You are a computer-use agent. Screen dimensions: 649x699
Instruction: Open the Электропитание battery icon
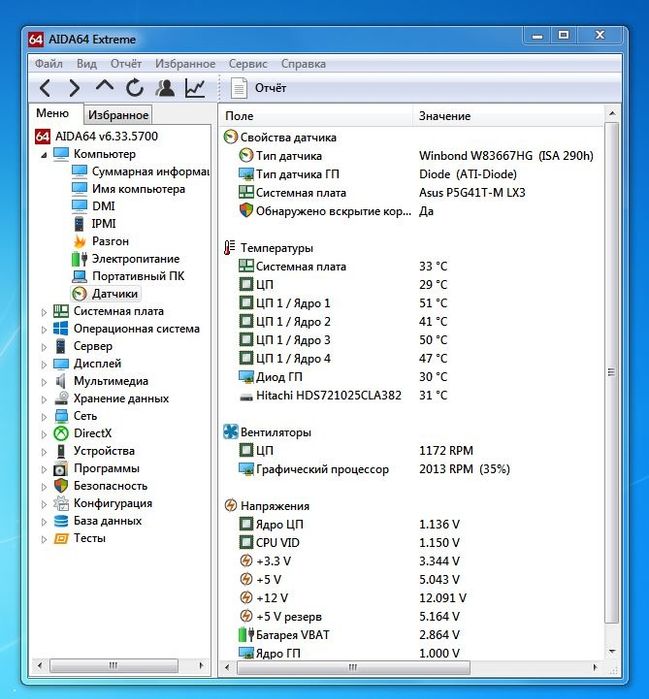click(x=79, y=259)
